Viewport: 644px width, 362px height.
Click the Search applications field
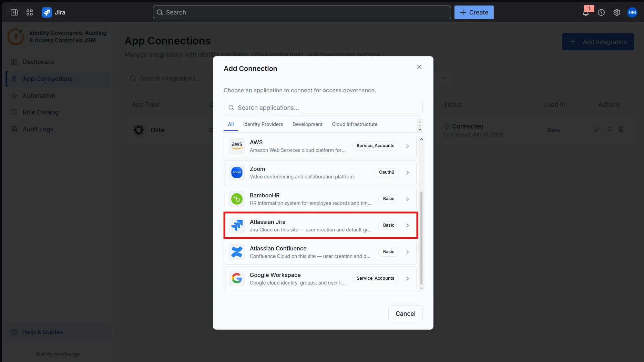pos(323,108)
